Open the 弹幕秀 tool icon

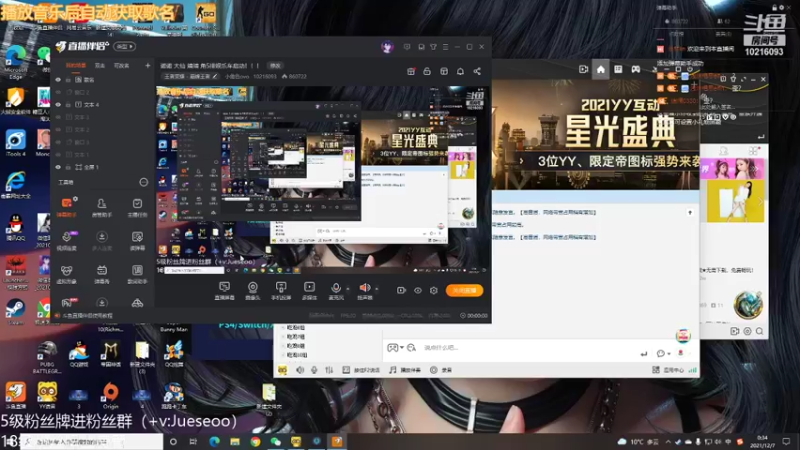[x=102, y=274]
